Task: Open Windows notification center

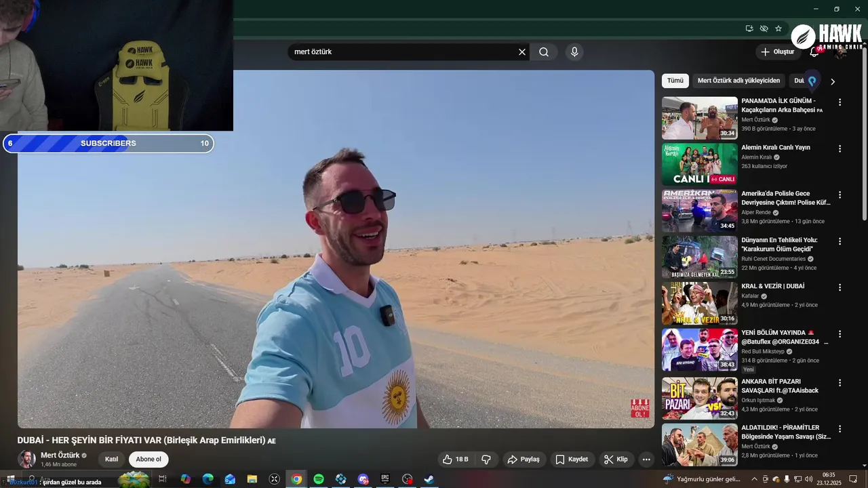Action: click(853, 479)
